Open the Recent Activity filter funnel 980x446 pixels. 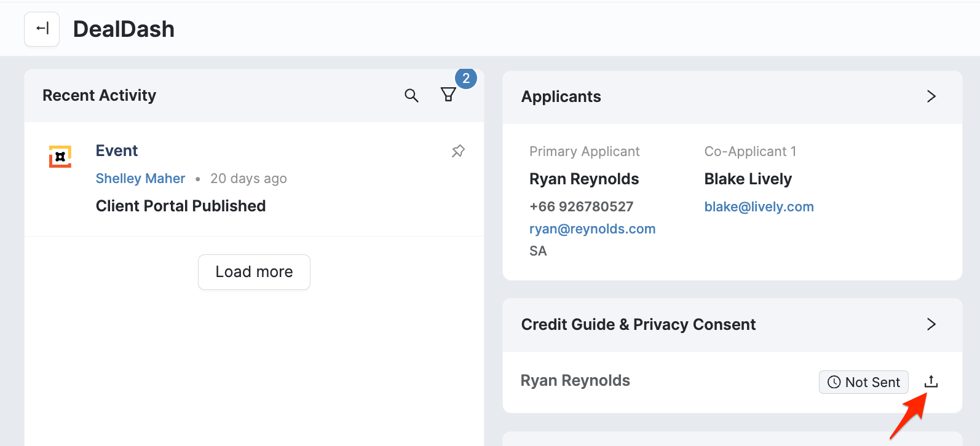pos(448,95)
